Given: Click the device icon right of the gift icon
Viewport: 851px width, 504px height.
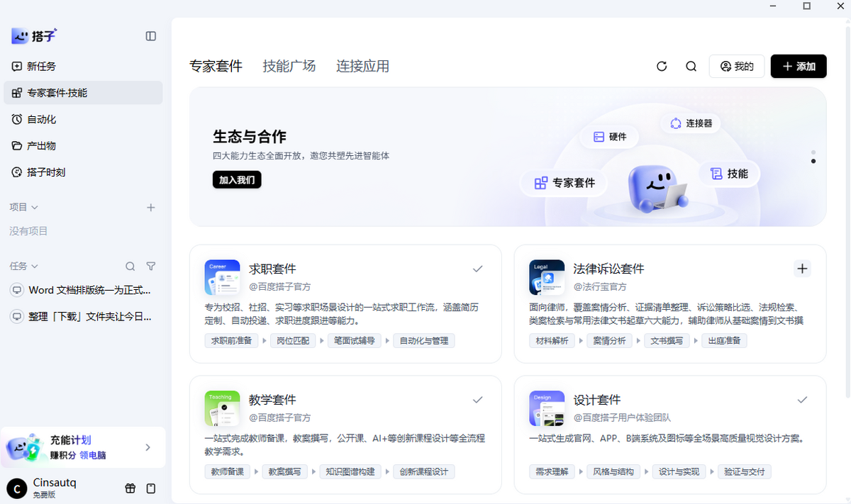Looking at the screenshot, I should coord(151,488).
